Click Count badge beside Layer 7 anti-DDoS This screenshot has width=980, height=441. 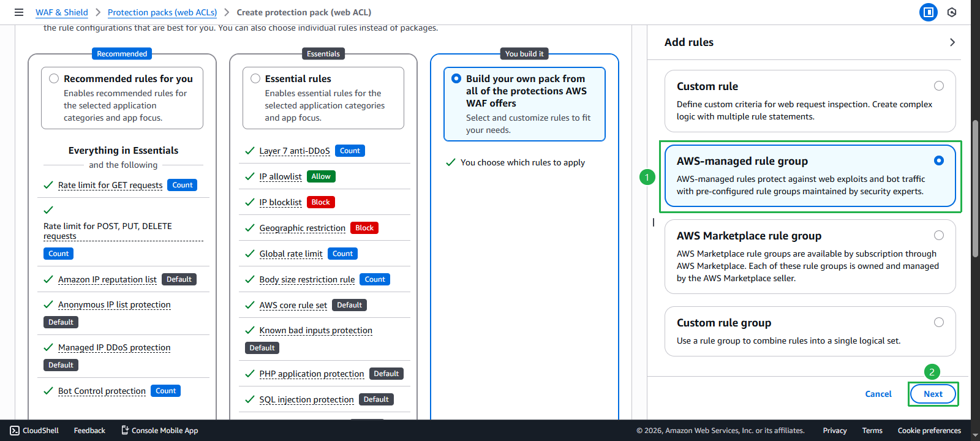350,151
